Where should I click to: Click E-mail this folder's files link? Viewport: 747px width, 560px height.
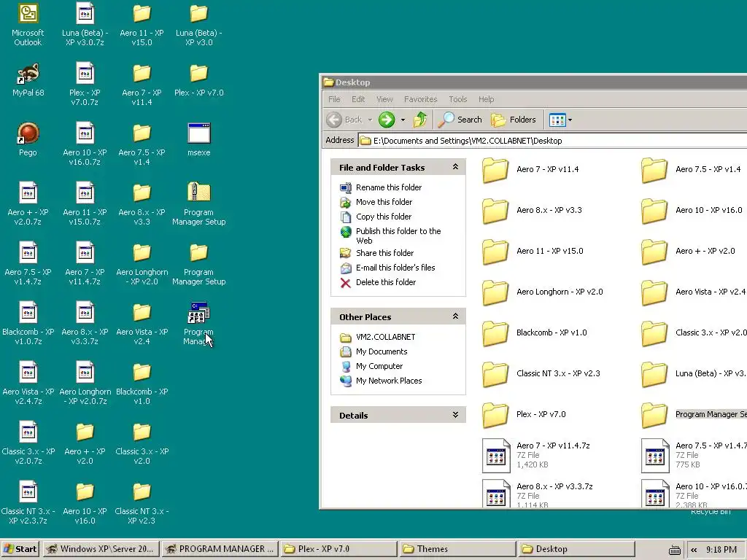(395, 268)
